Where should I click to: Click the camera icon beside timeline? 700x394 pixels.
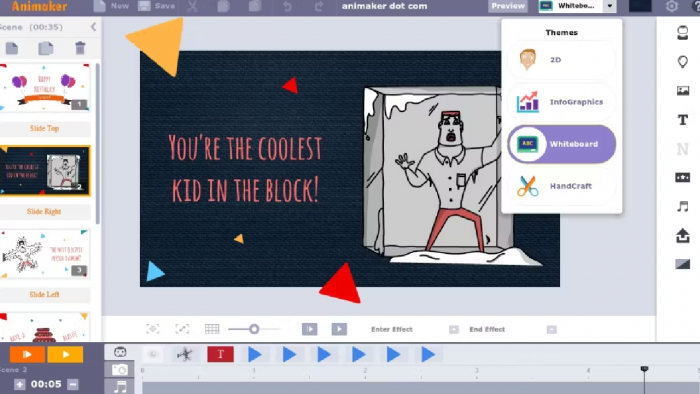(120, 369)
